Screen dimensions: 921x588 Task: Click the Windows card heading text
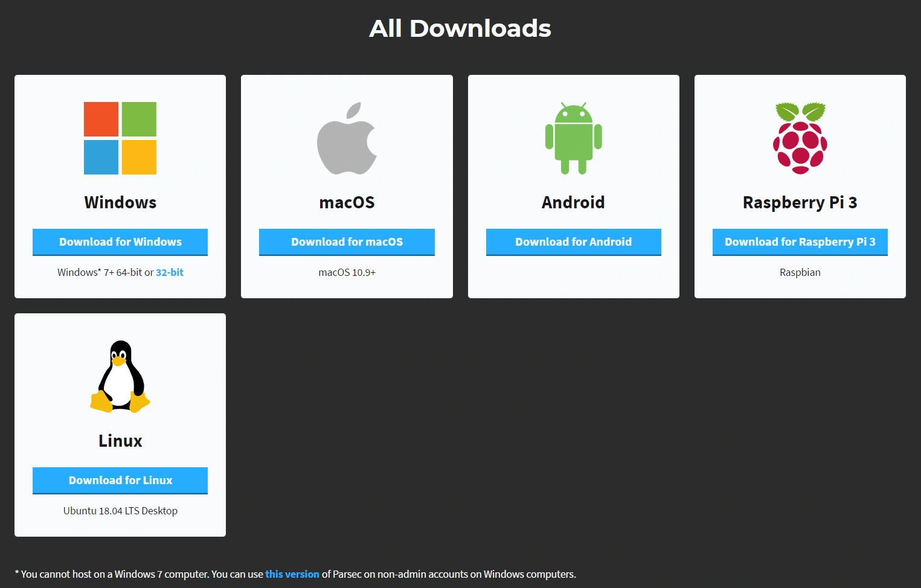(120, 202)
